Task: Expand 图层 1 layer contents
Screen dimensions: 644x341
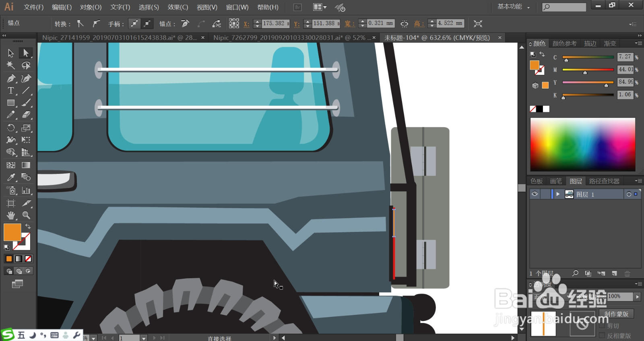Action: (558, 194)
